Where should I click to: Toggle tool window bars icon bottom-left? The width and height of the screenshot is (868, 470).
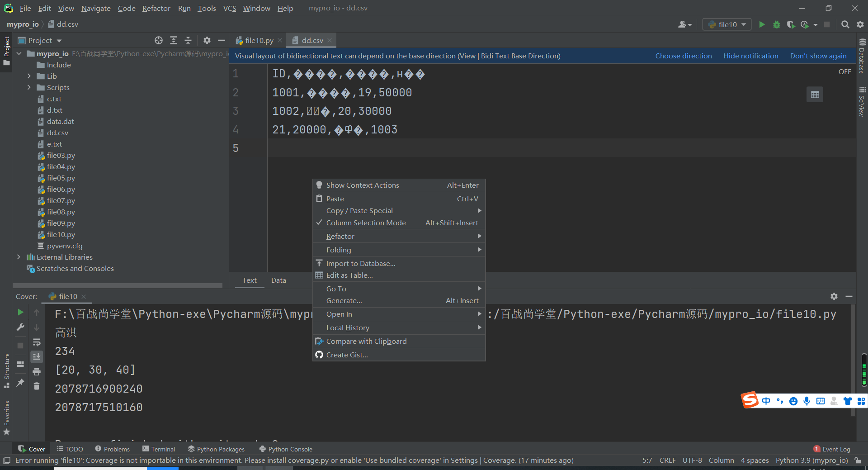(x=6, y=461)
